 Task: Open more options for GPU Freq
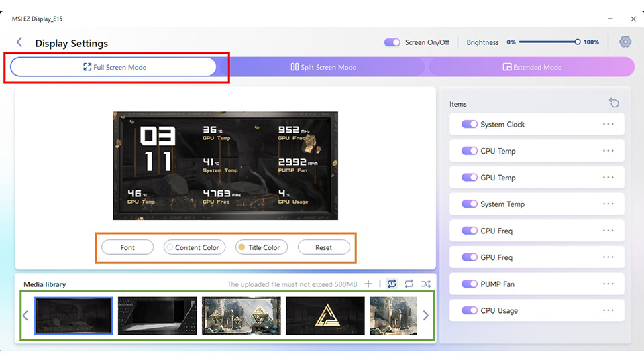coord(608,257)
